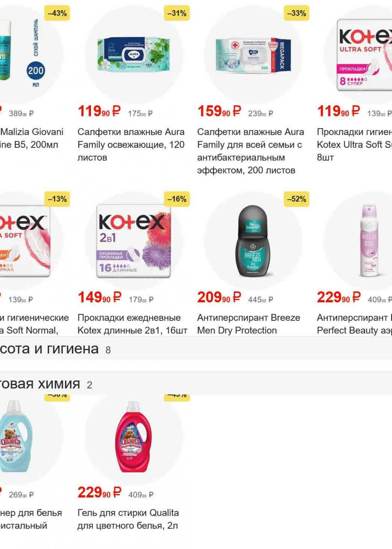Open link Антиперспирант Breeze Men Dry Protection

(249, 324)
